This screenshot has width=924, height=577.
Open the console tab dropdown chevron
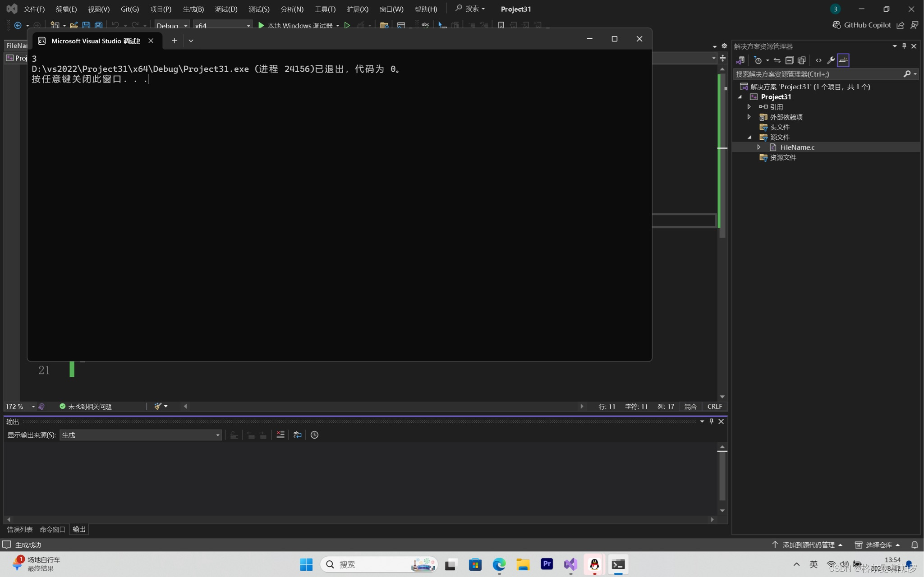point(191,41)
